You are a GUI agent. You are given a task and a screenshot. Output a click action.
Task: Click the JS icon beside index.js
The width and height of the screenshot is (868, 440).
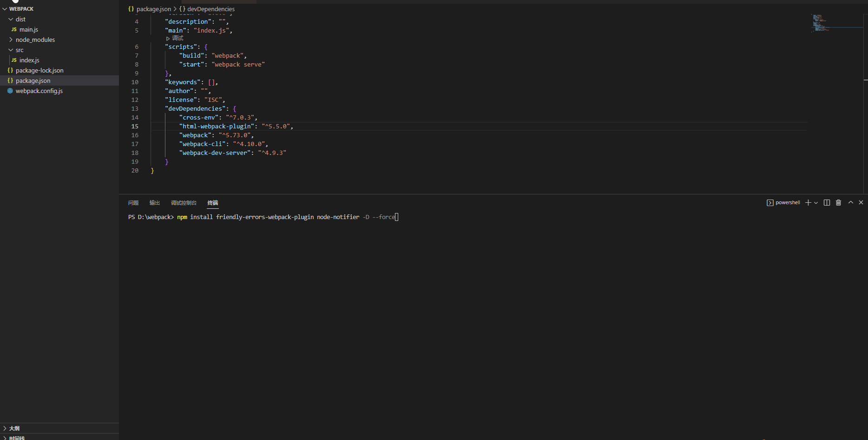(x=14, y=60)
